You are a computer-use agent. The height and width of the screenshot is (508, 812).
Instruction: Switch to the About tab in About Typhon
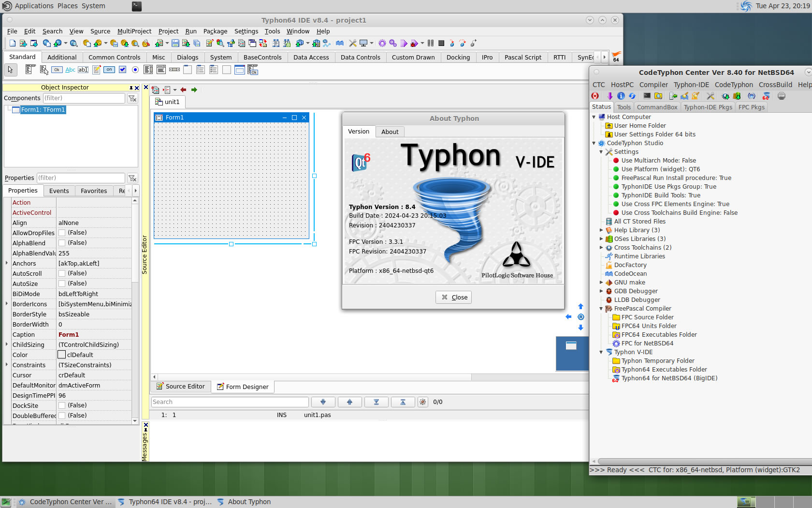tap(390, 132)
